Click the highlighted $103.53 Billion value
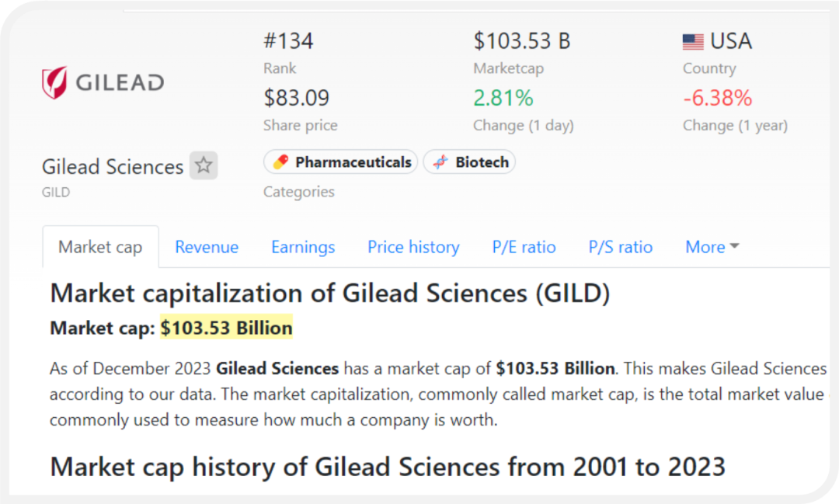Image resolution: width=839 pixels, height=504 pixels. pyautogui.click(x=227, y=328)
